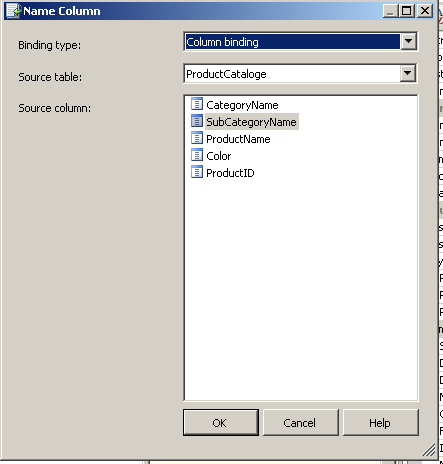
Task: Open the Source table dropdown arrow
Action: pyautogui.click(x=408, y=73)
